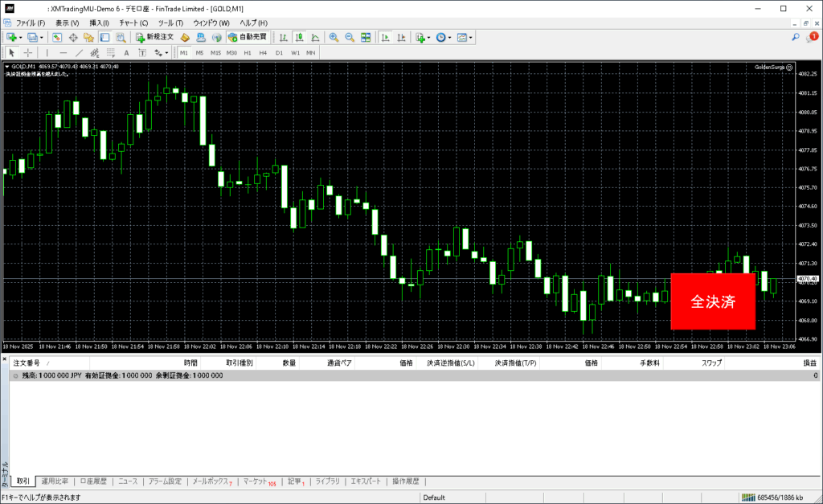Screen dimensions: 823x504
Task: Toggle the chart auto scroll button
Action: coord(385,38)
